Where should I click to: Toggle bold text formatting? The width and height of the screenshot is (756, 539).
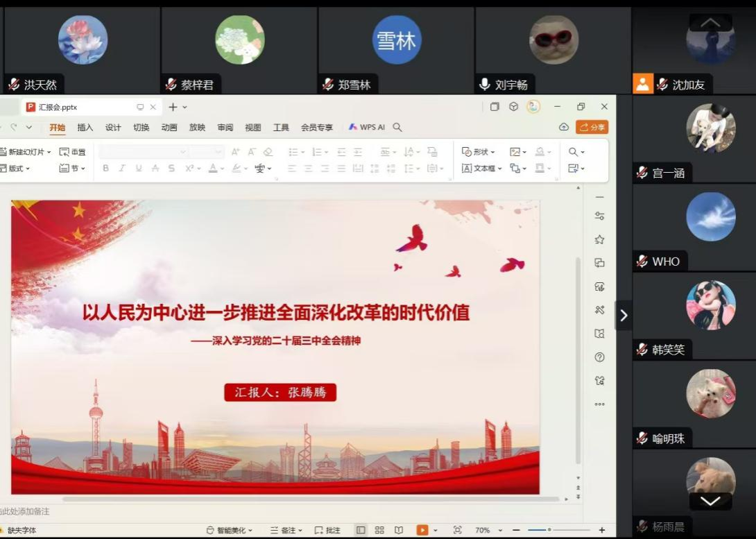pyautogui.click(x=105, y=168)
